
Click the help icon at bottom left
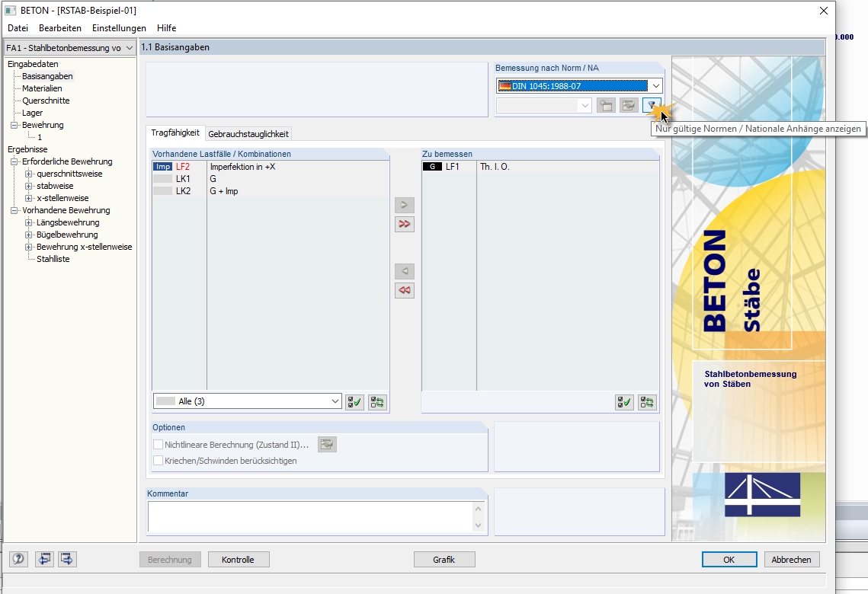[18, 559]
